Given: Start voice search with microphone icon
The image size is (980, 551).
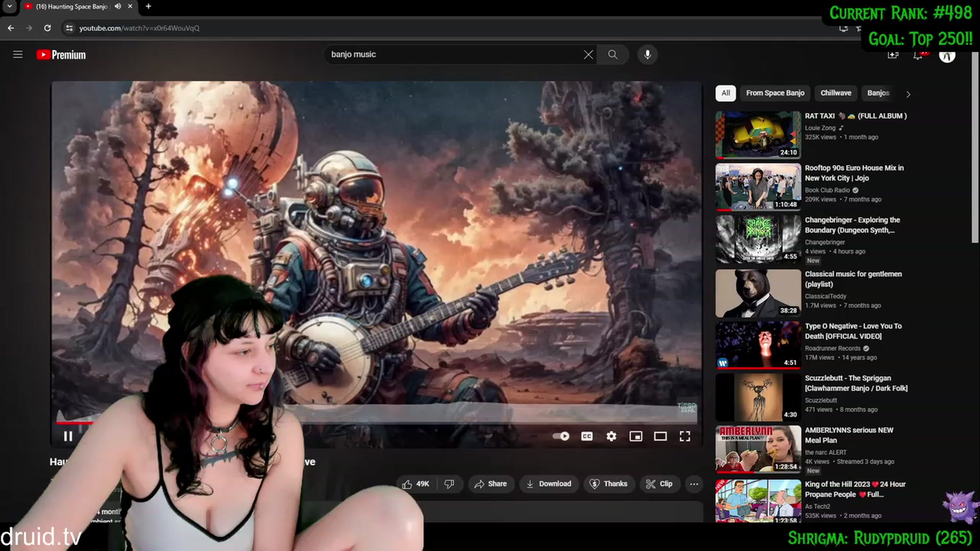Looking at the screenshot, I should click(647, 55).
